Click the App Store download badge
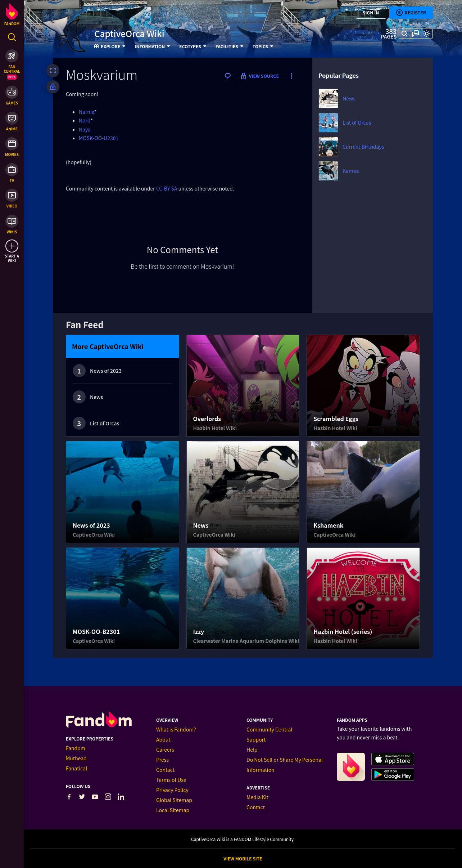 pos(393,759)
